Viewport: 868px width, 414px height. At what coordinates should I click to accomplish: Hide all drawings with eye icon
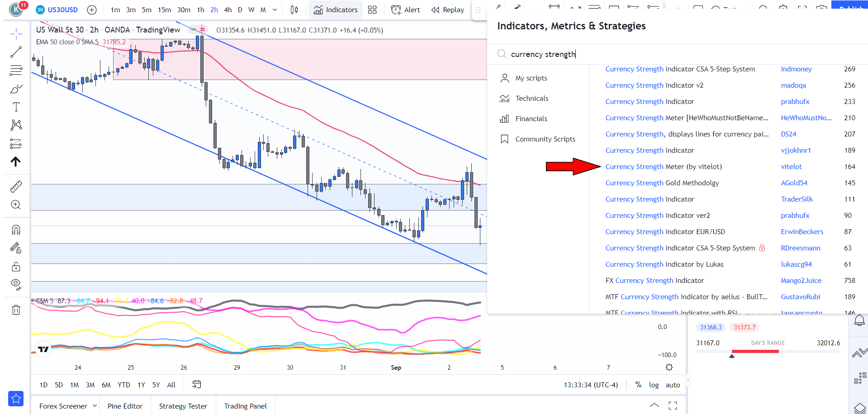16,284
